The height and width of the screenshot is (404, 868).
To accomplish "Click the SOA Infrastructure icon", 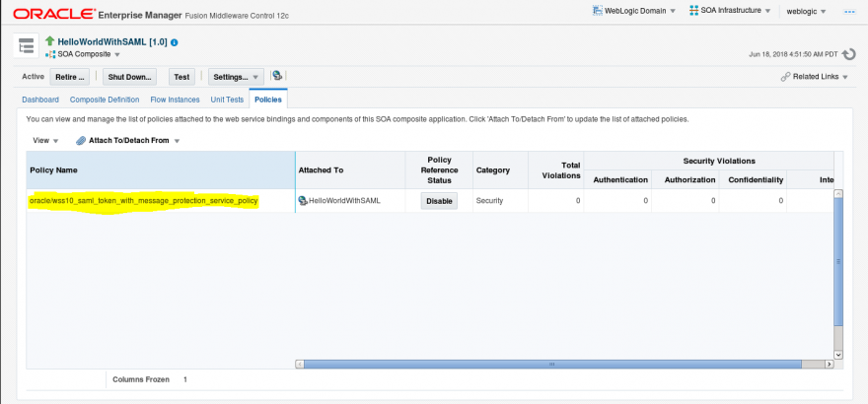I will click(693, 11).
